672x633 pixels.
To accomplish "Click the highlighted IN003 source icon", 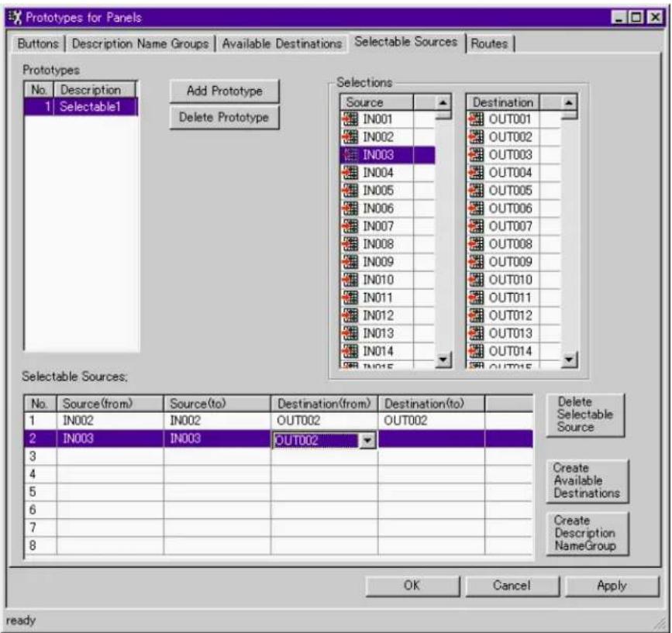I will pos(350,155).
